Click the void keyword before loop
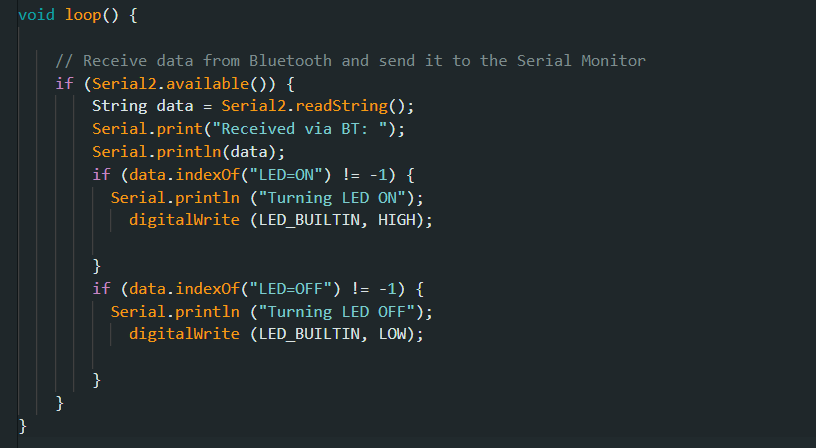This screenshot has width=816, height=448. pyautogui.click(x=36, y=15)
